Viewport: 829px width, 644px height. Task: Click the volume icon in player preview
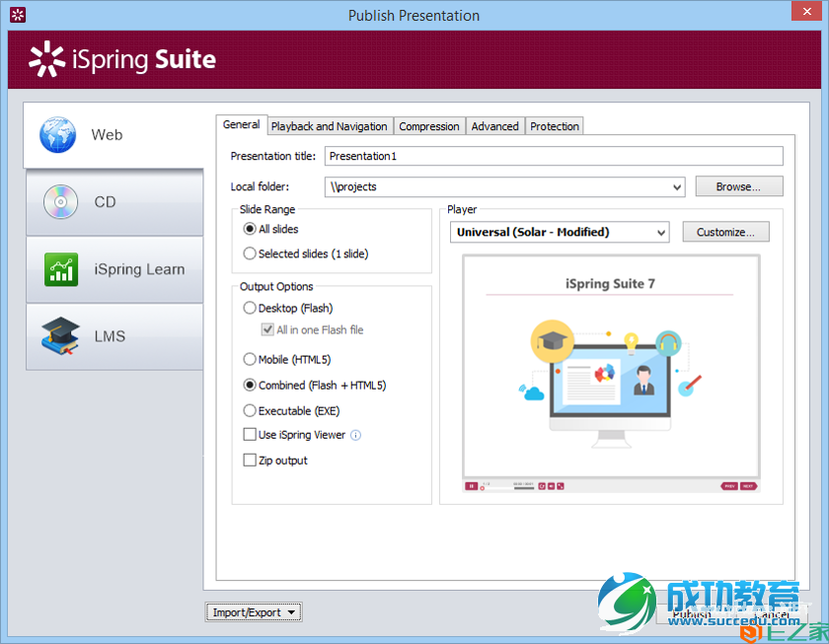551,486
